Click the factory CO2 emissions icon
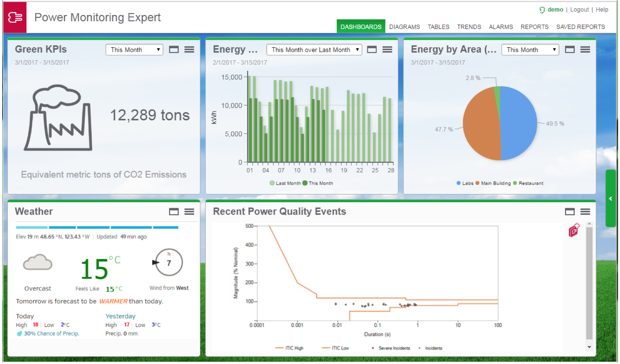Screen dimensions: 620x364 click(58, 118)
